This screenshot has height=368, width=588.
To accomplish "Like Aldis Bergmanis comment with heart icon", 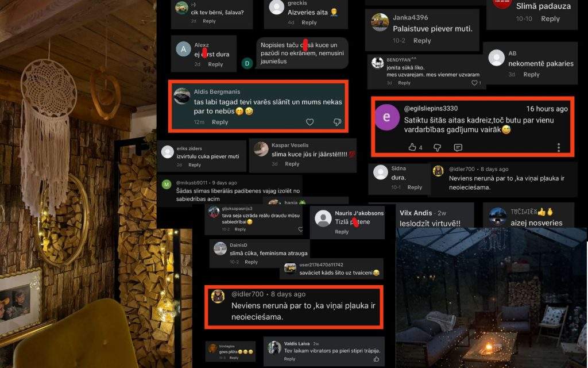I will [x=310, y=122].
